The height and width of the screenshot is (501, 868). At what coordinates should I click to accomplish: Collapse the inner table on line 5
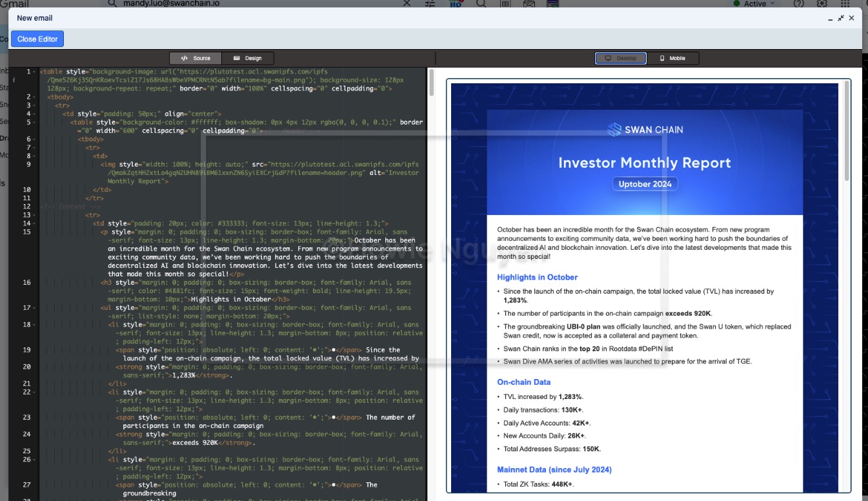[x=35, y=122]
